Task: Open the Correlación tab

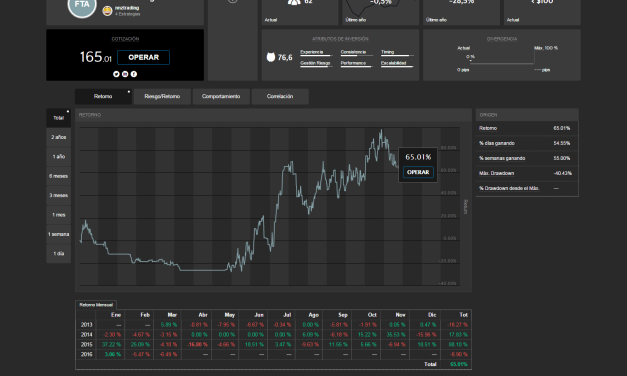Action: pos(280,96)
